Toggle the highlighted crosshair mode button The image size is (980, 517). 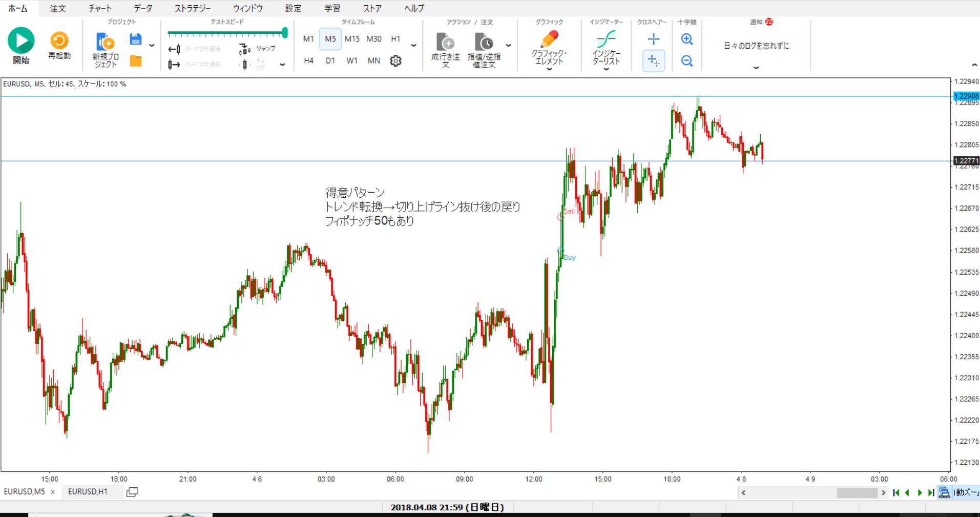654,61
